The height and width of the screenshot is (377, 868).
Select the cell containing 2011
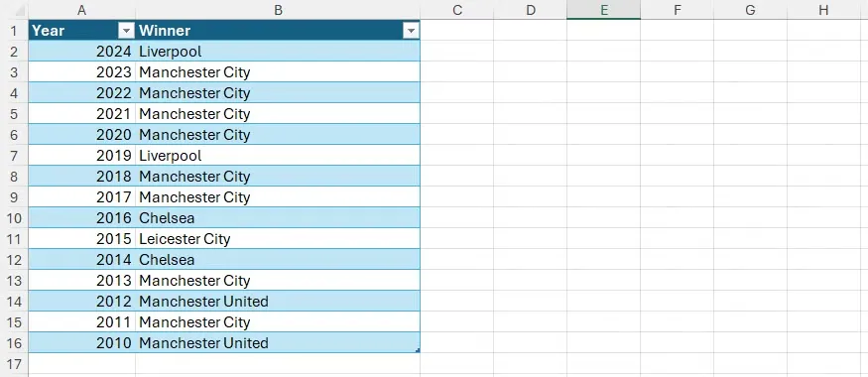82,322
